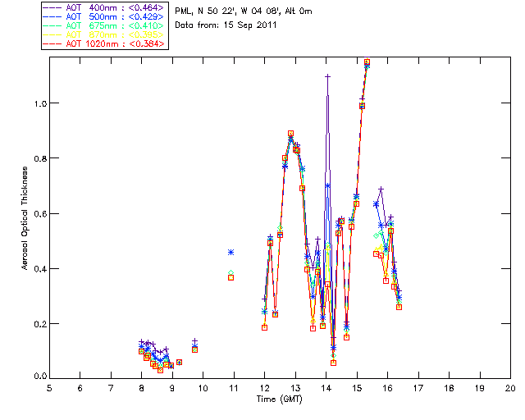Click the AOT 1020nm legend entry

point(104,43)
